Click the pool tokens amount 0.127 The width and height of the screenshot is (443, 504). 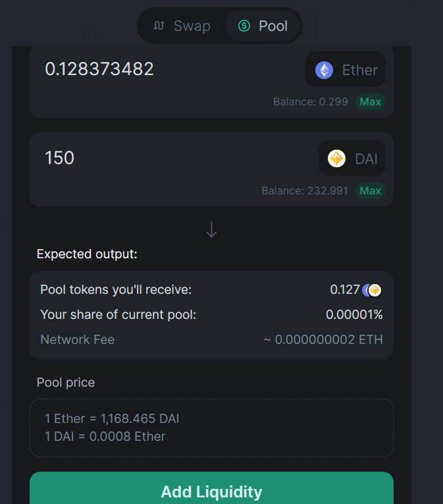[x=345, y=290]
